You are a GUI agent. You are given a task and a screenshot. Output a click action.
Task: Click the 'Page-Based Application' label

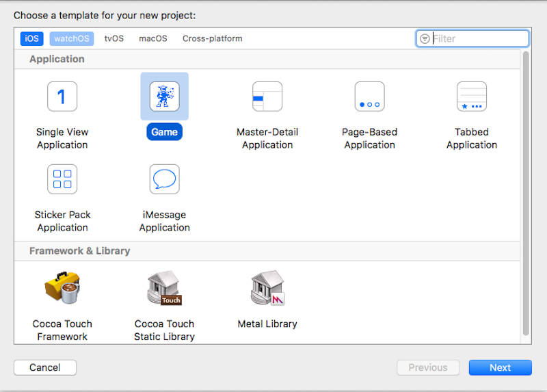369,138
